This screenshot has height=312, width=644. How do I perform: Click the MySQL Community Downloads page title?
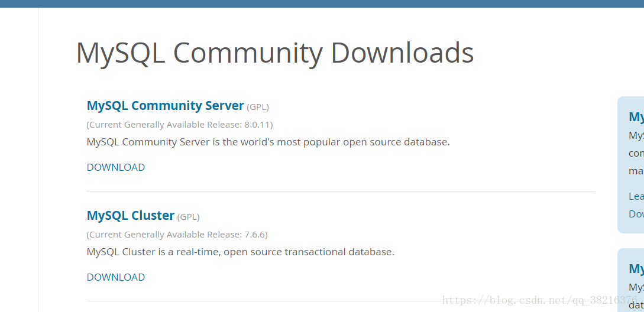coord(275,53)
